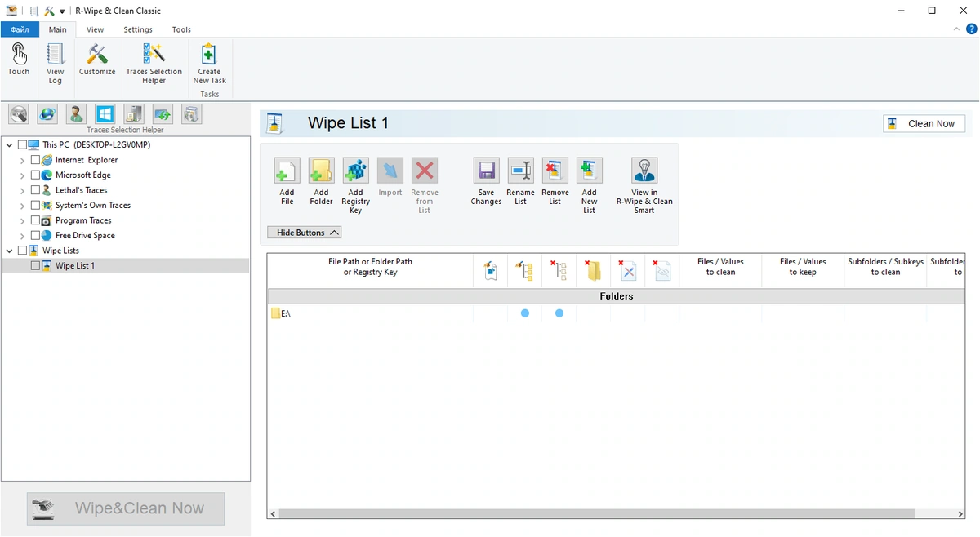Image resolution: width=980 pixels, height=537 pixels.
Task: Click the large Wipe&Clean Now button
Action: pyautogui.click(x=126, y=508)
